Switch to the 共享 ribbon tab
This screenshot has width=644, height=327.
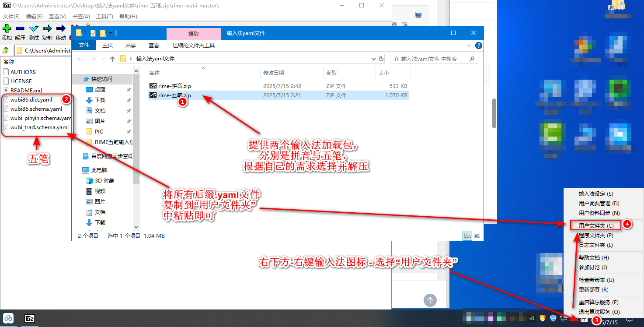[x=131, y=45]
